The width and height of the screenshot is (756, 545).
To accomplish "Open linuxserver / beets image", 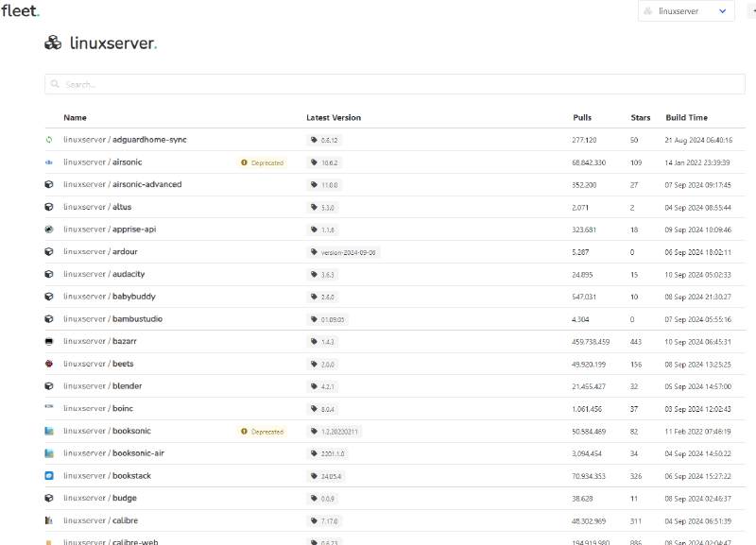I will click(98, 364).
